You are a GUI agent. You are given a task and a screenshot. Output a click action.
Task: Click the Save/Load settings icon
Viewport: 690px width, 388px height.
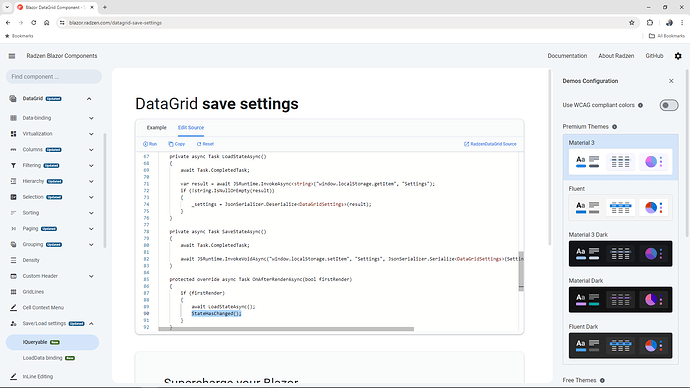pos(13,323)
